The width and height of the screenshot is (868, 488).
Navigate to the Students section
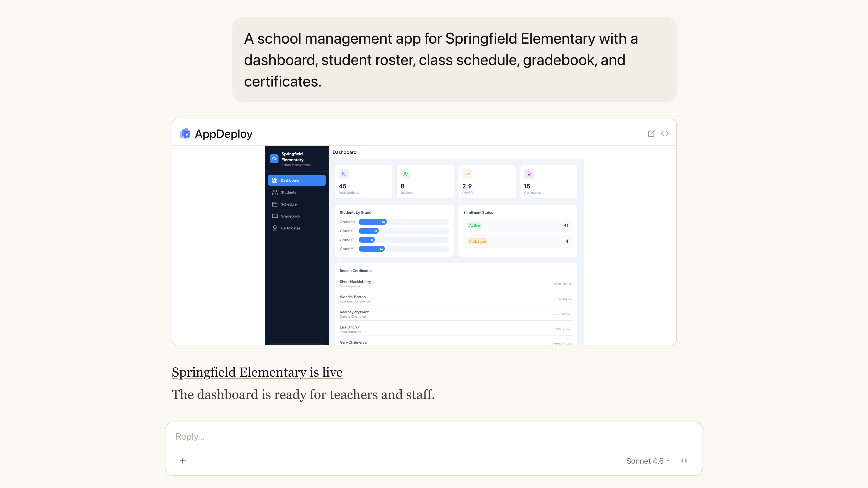288,192
